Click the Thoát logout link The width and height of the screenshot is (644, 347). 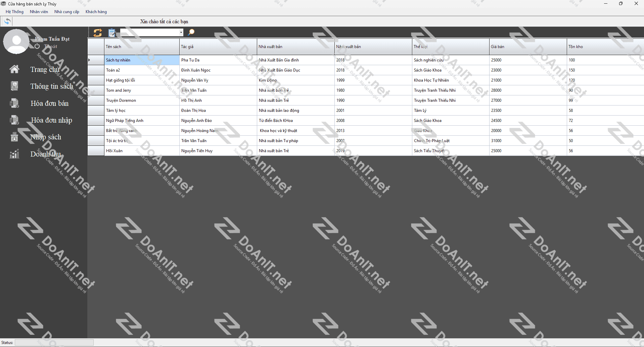(51, 46)
